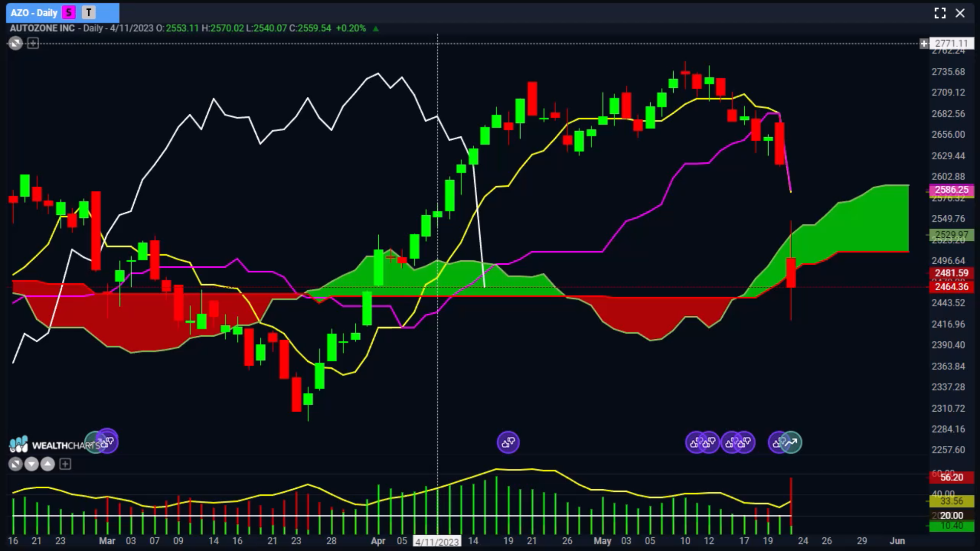The width and height of the screenshot is (980, 551).
Task: Open the thumbs sentiment marker near May 11
Action: [695, 442]
